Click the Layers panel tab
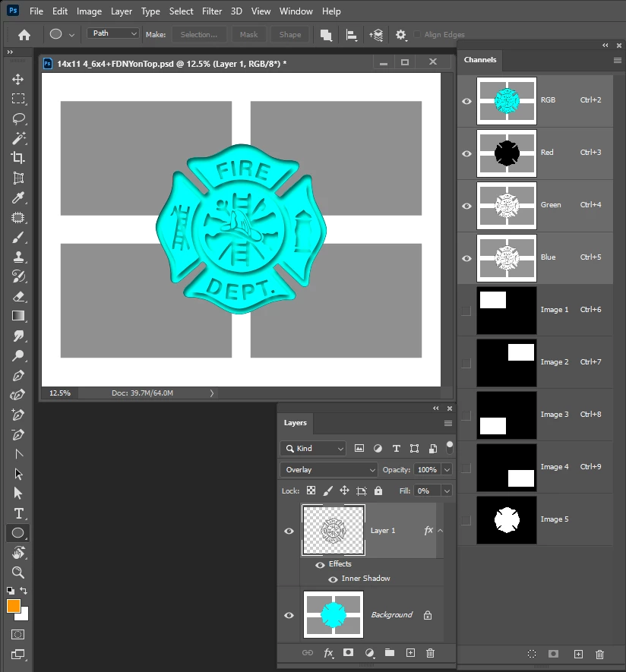The height and width of the screenshot is (672, 626). tap(296, 423)
